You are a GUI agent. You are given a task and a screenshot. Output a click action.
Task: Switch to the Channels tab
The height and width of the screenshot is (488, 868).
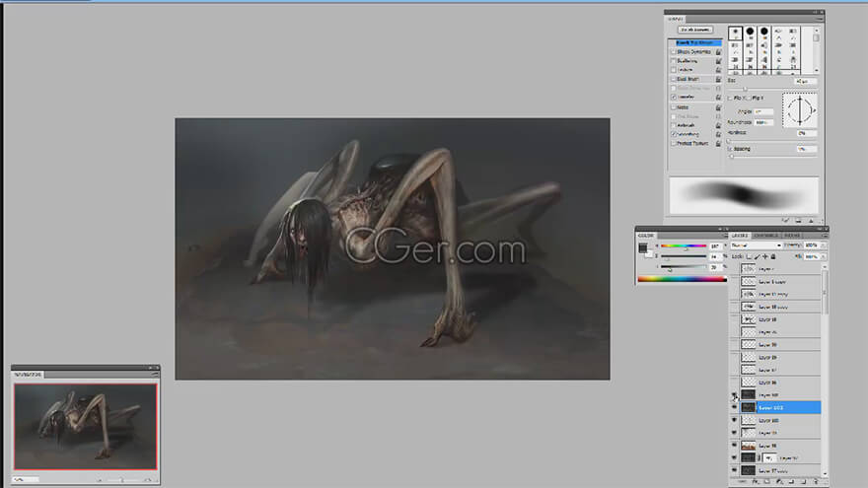(x=766, y=236)
